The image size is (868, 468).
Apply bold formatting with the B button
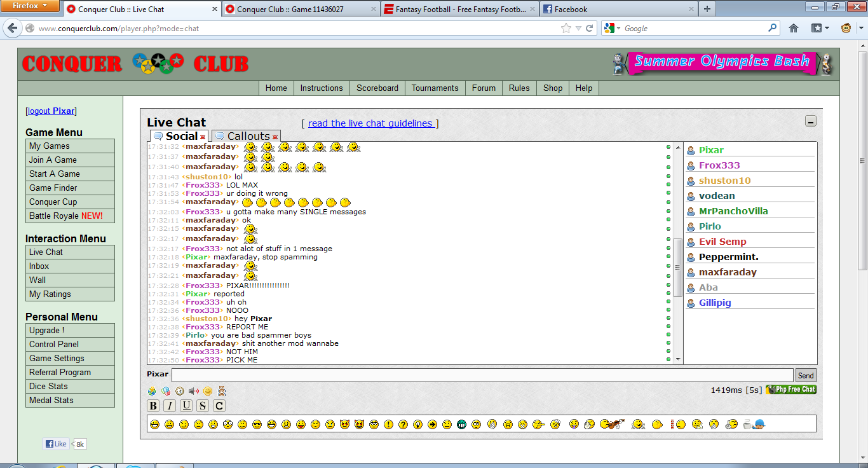(x=153, y=406)
